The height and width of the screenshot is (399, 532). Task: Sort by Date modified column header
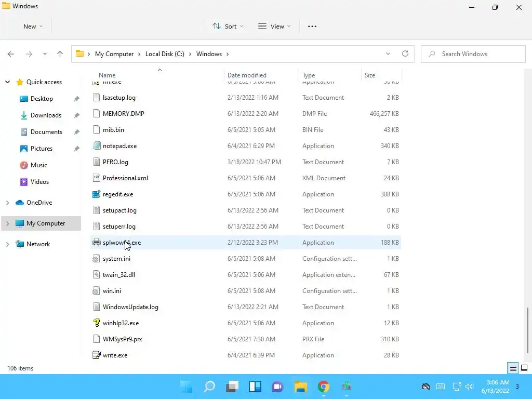(x=247, y=75)
